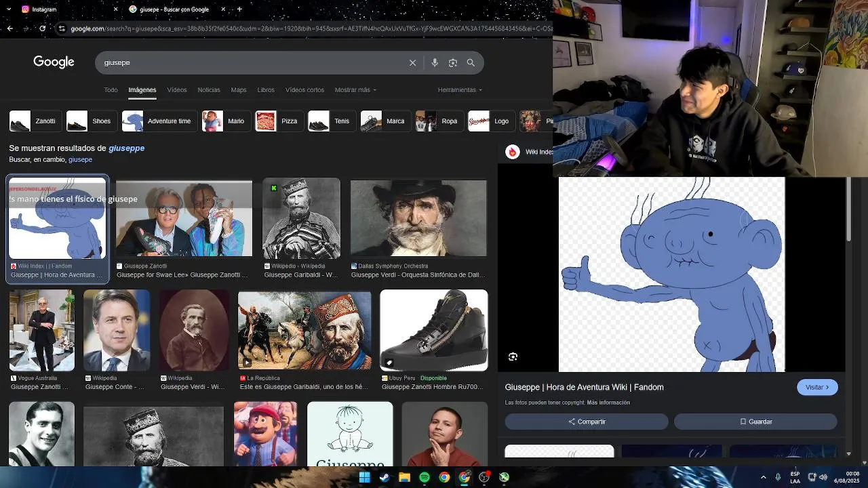
Task: Open Windows Start menu
Action: (x=364, y=477)
